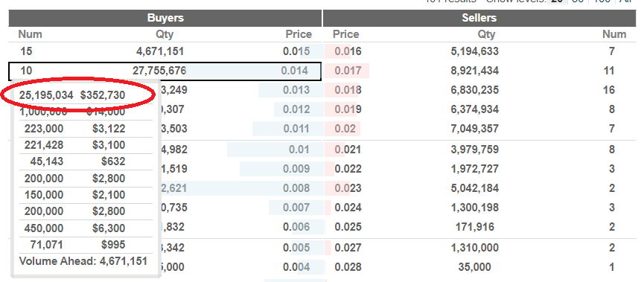This screenshot has height=282, width=644.
Task: Click seller Num value 16
Action: pyautogui.click(x=609, y=90)
